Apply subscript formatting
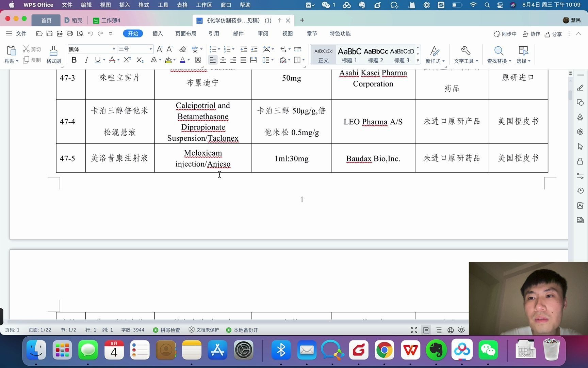This screenshot has width=588, height=368. pyautogui.click(x=140, y=60)
